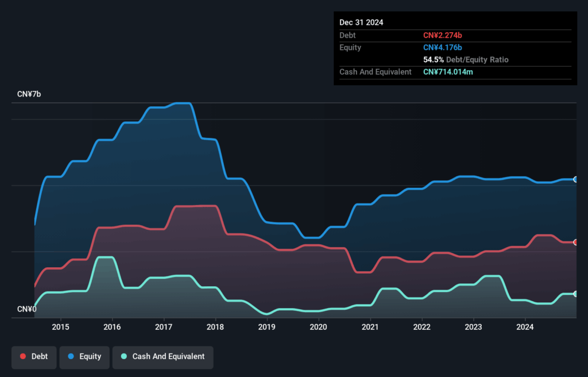Click the 2024 x-axis year label
Screen dimensions: 588x377
tap(525, 327)
